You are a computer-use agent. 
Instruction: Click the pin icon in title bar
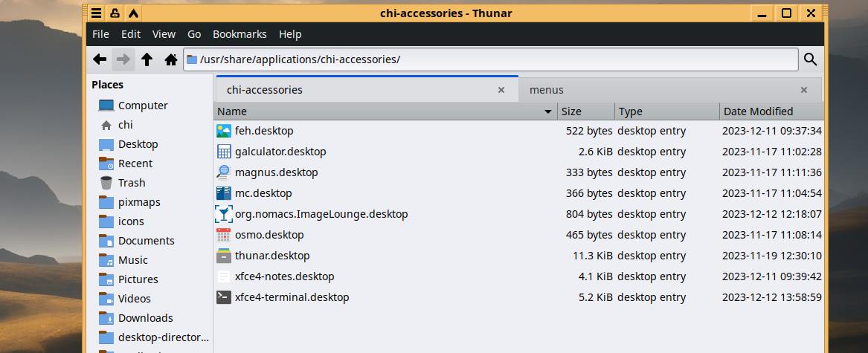115,13
